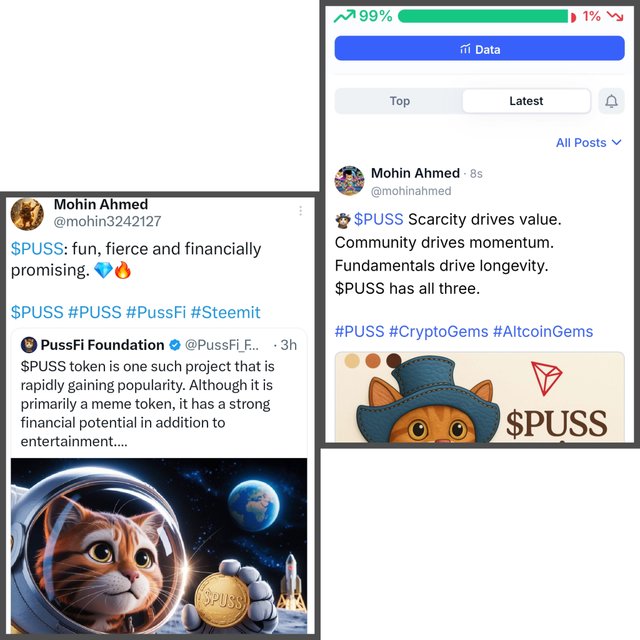Screen dimensions: 640x640
Task: Open the three-dot menu on Mohin's tweet
Action: click(300, 211)
